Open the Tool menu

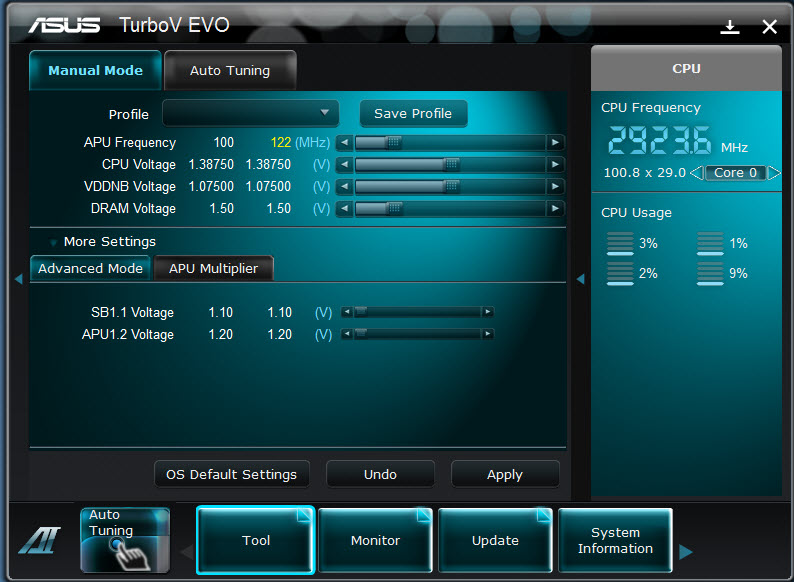[256, 540]
